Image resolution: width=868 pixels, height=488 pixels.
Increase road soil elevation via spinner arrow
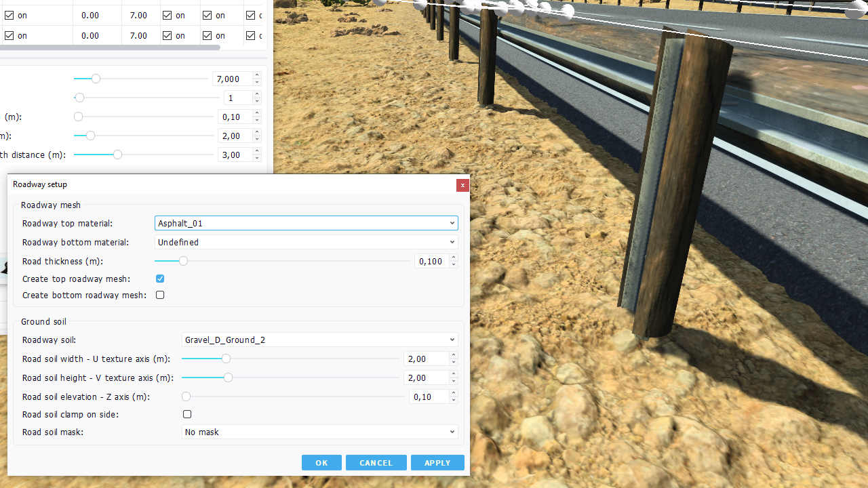(453, 394)
